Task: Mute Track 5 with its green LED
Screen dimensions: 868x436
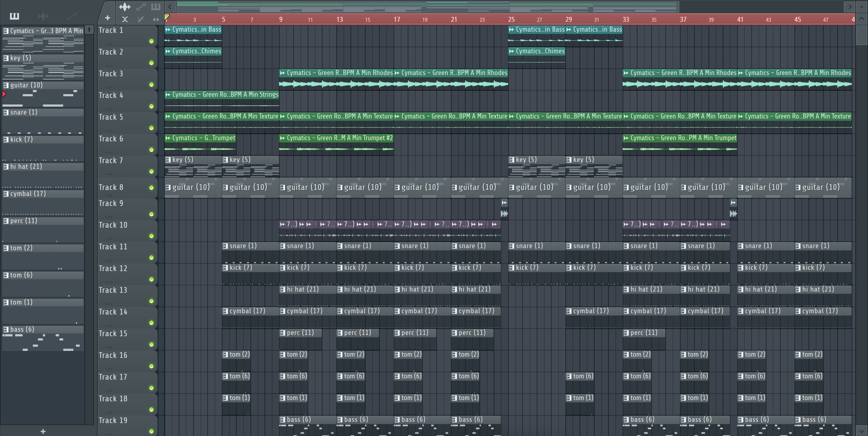Action: pos(152,128)
